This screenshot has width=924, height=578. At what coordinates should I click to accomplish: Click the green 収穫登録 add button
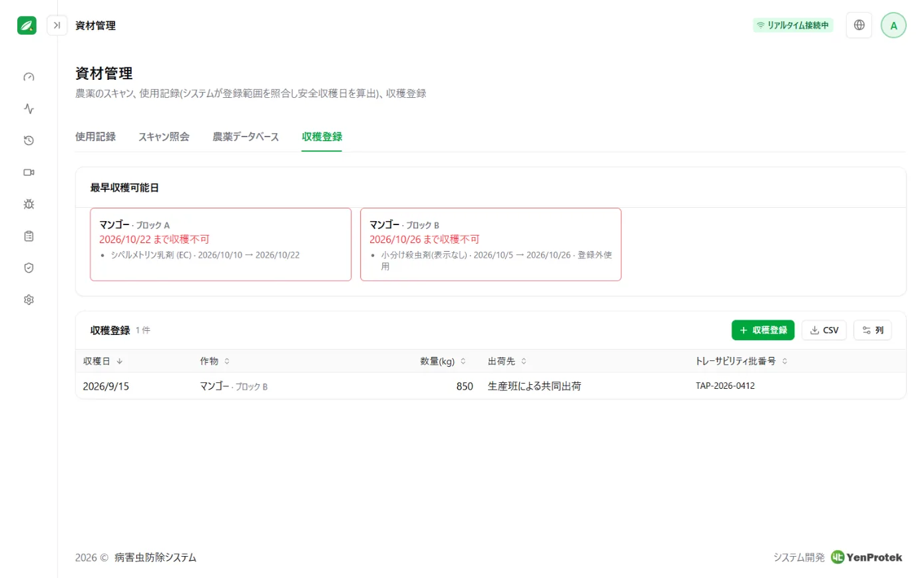coord(763,330)
